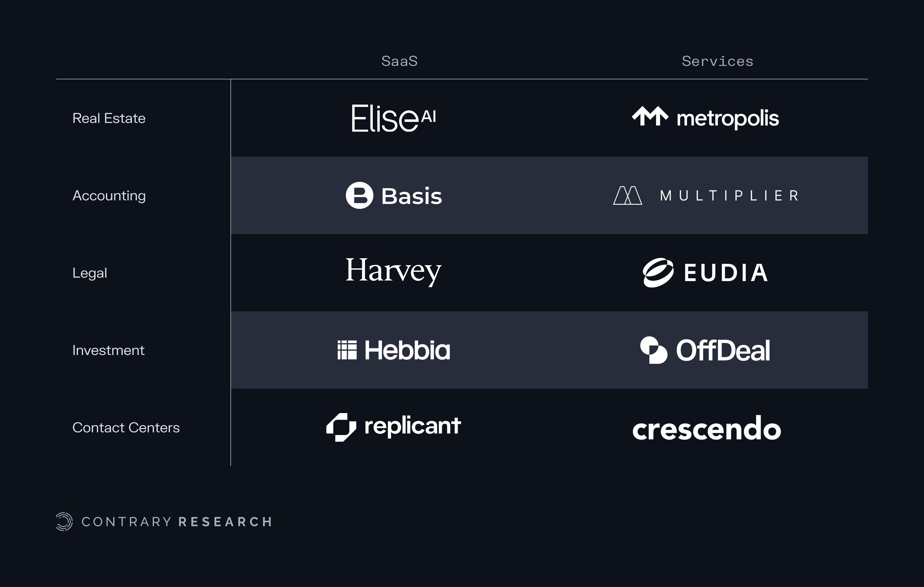Click the Investment row label
924x587 pixels.
[109, 350]
